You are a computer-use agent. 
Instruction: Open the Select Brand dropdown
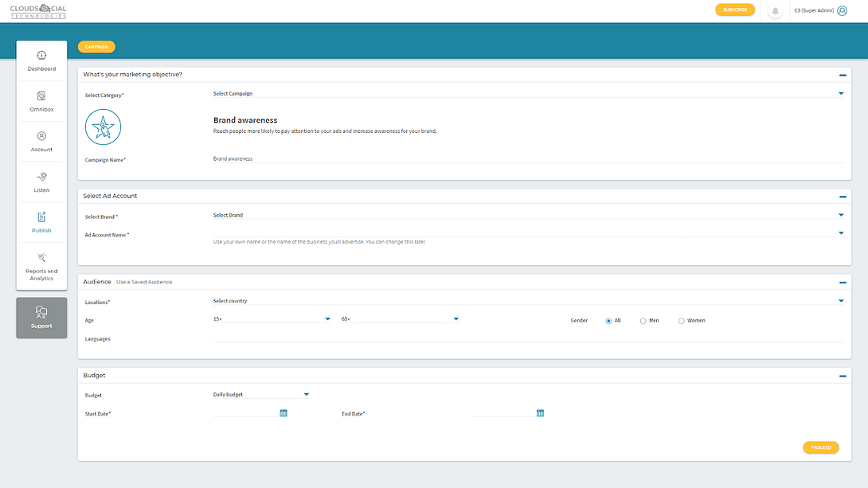[529, 215]
